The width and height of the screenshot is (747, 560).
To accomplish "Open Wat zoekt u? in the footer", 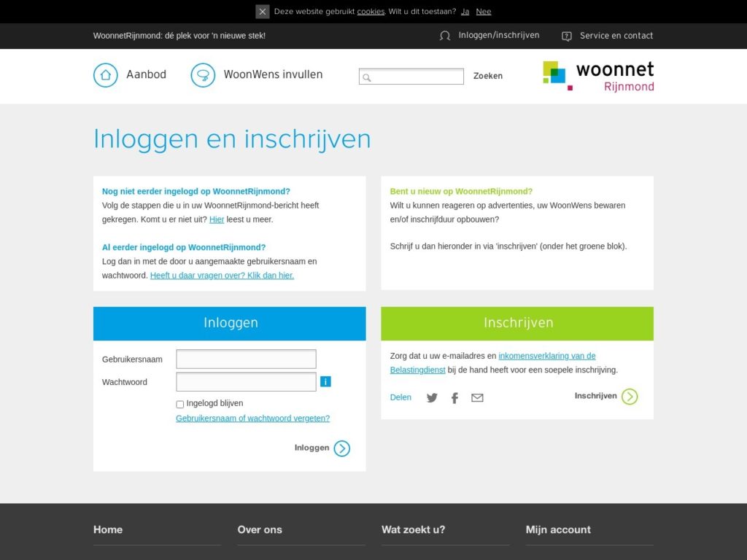I will [413, 529].
